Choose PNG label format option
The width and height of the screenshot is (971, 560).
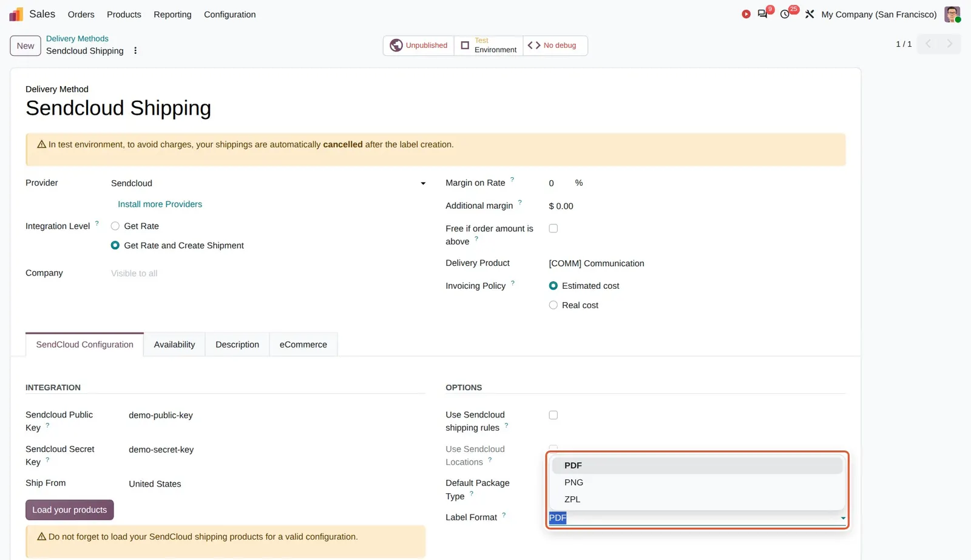697,482
